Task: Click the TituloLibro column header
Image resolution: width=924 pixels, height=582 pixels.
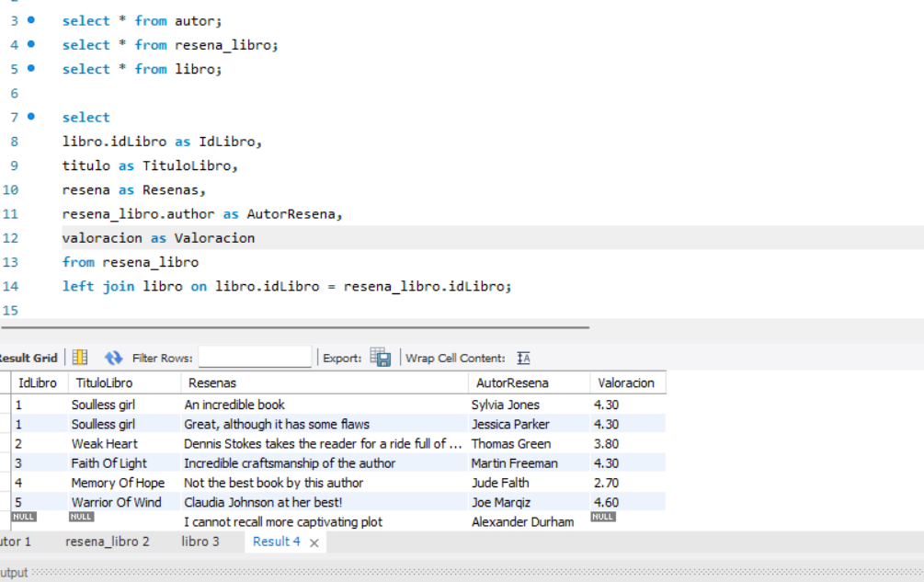Action: [104, 382]
